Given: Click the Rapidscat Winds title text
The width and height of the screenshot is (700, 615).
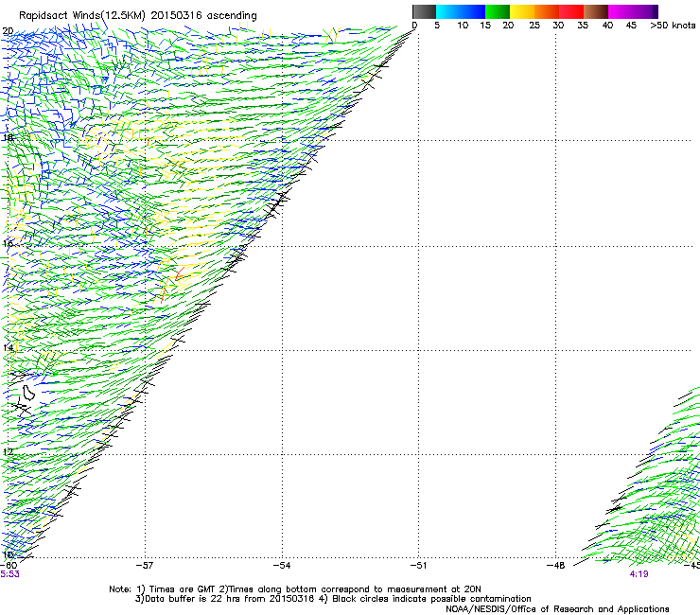Looking at the screenshot, I should 137,16.
